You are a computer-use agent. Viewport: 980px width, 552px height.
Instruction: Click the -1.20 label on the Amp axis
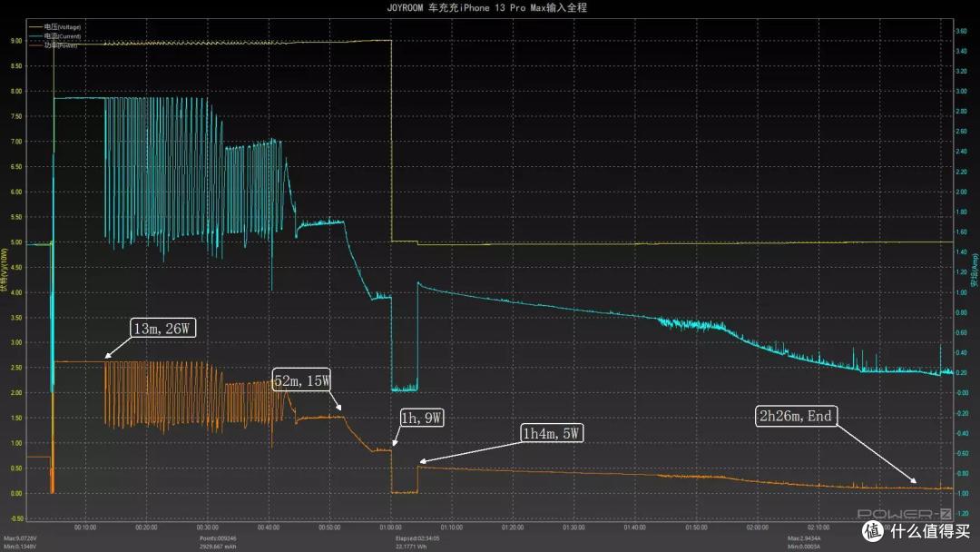pyautogui.click(x=961, y=513)
